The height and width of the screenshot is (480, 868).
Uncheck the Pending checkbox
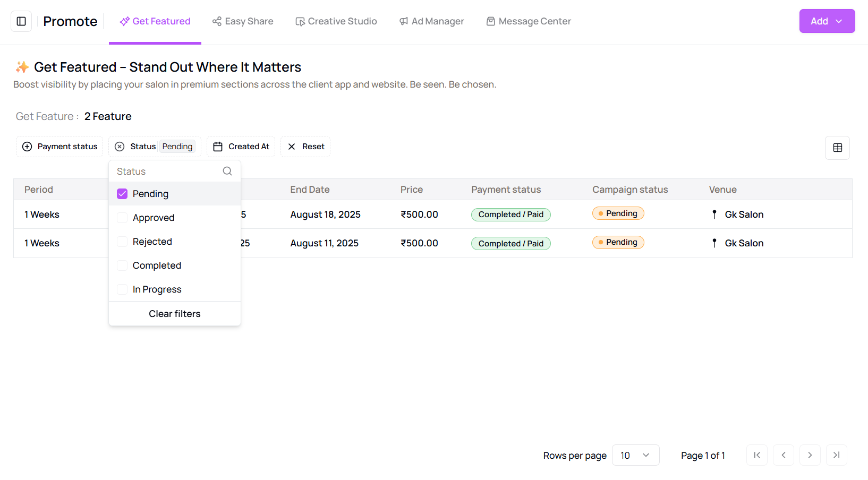tap(122, 194)
